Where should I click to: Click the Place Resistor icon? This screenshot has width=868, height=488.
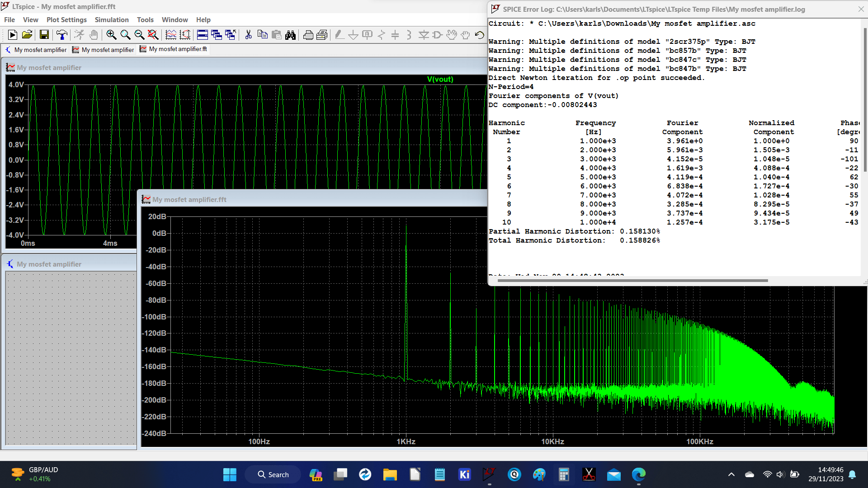381,35
